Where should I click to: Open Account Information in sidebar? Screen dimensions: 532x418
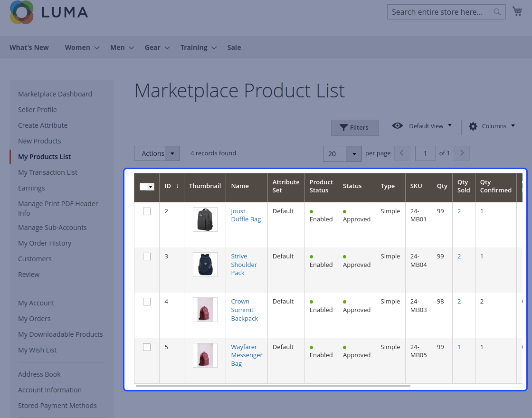(50, 390)
